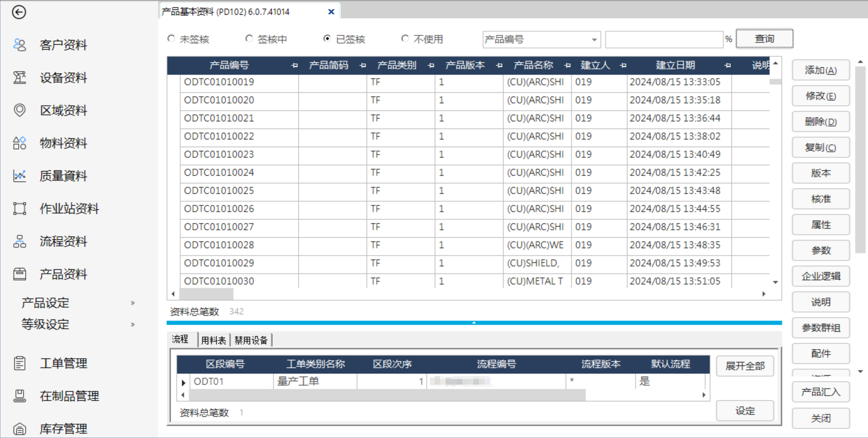Switch to the 用料表 tab
The width and height of the screenshot is (868, 438).
coord(214,340)
